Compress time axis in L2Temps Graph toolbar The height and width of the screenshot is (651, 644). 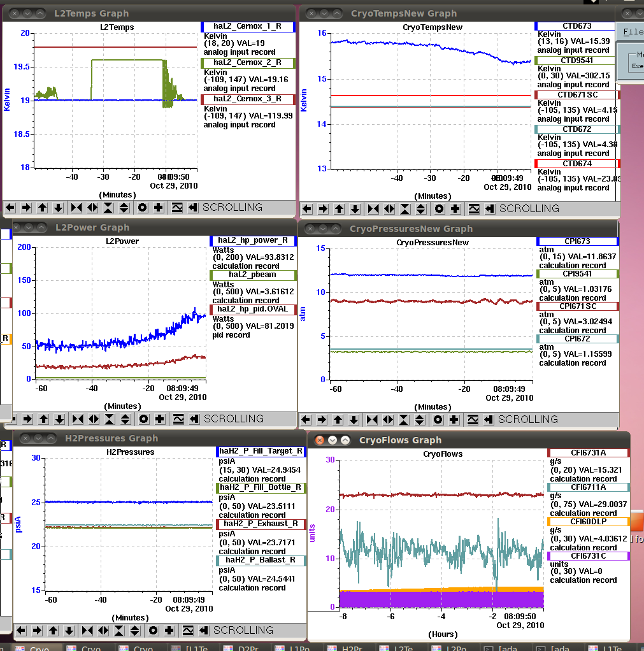click(76, 208)
